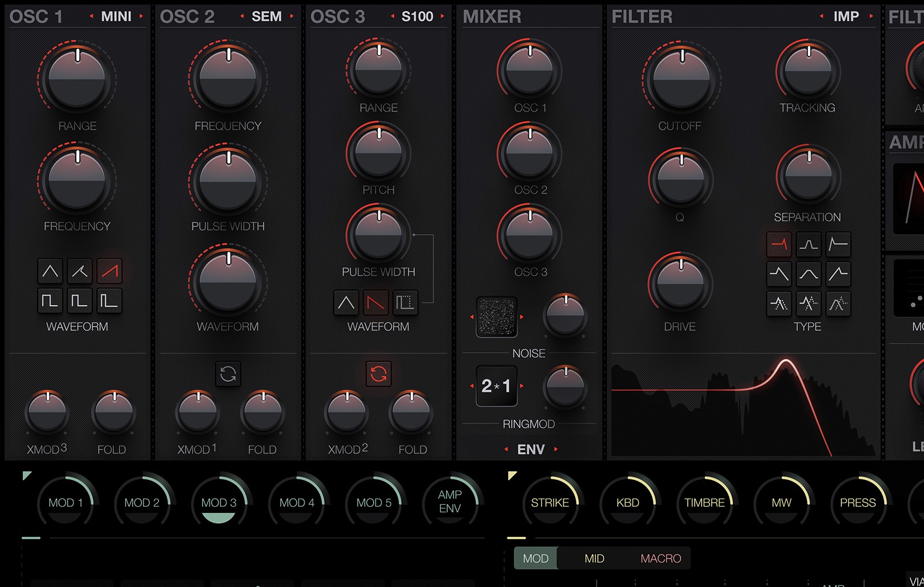Turn off the selected red saw filter type
Screen dimensions: 924x587
[x=778, y=244]
